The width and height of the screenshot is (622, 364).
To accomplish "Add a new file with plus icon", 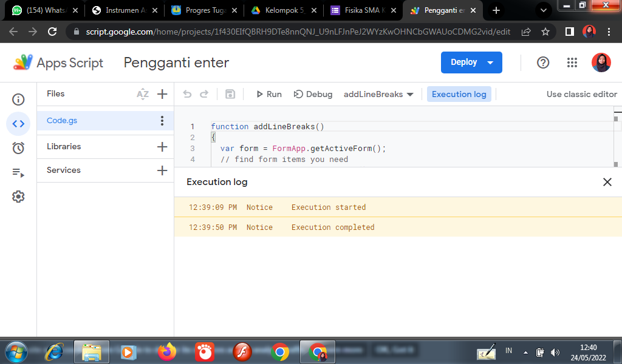I will pos(162,94).
